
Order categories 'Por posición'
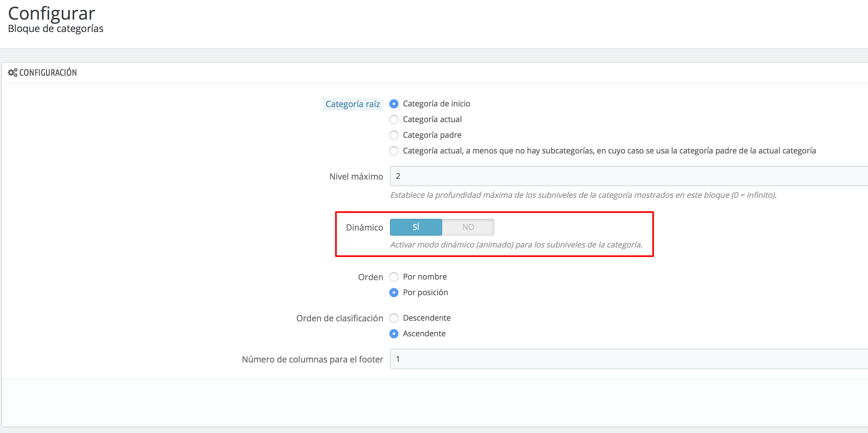[394, 292]
